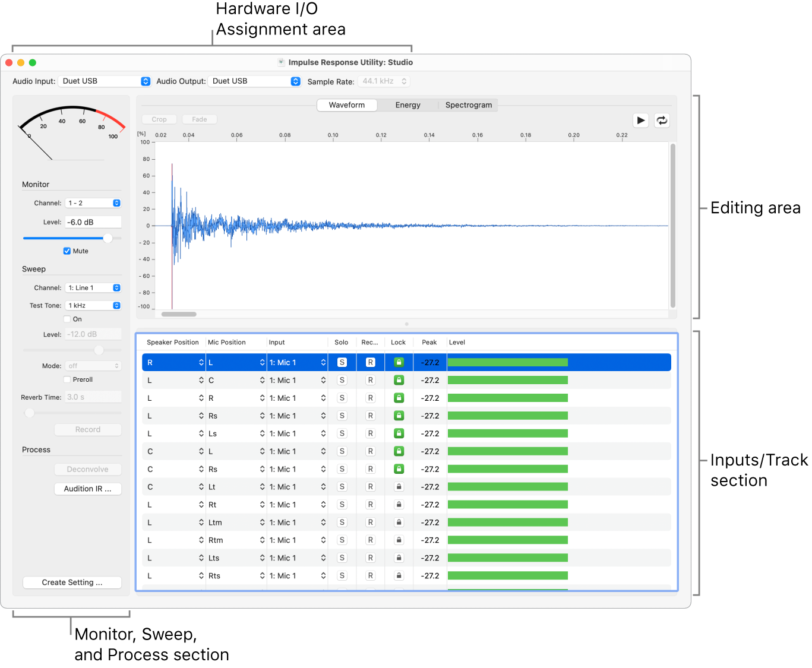Image resolution: width=812 pixels, height=668 pixels.
Task: Record-enable the Ltm mic position track
Action: 370,523
